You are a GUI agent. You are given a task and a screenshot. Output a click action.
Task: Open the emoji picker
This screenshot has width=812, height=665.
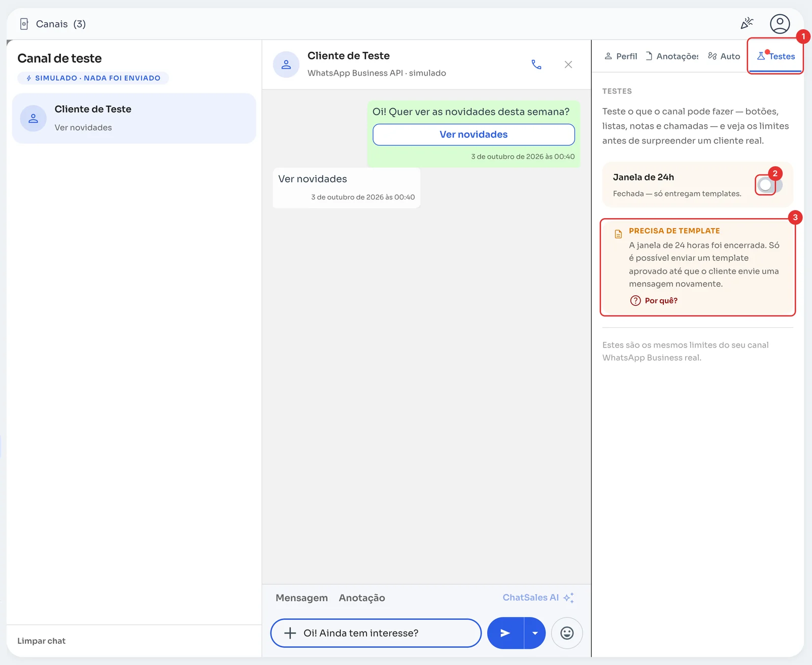(x=567, y=633)
